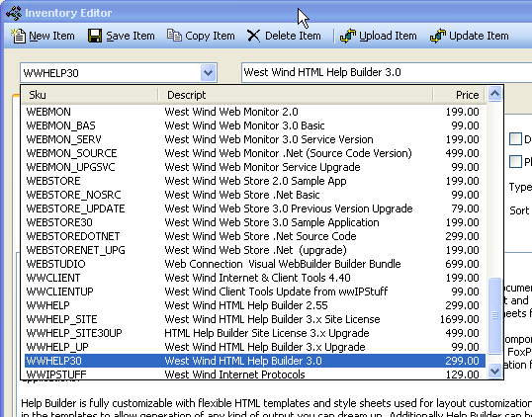532x417 pixels.
Task: Click the scroll up arrow of the dropdown list
Action: pyautogui.click(x=494, y=94)
